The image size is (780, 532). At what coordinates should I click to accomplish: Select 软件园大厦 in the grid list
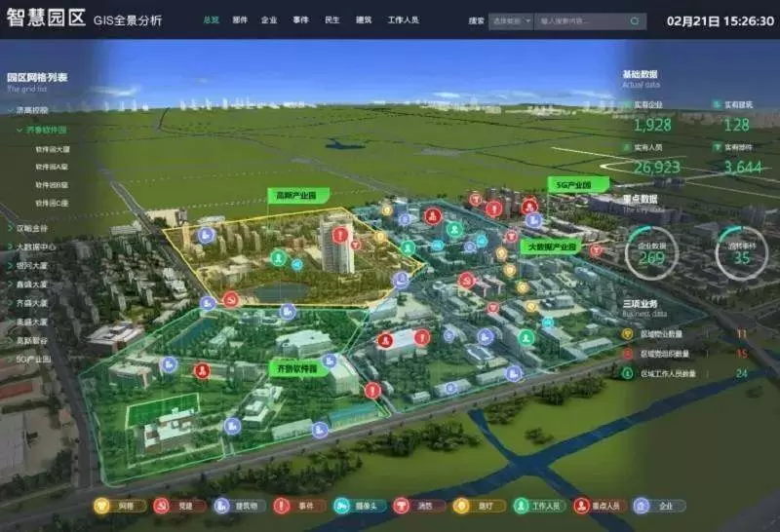(53, 149)
